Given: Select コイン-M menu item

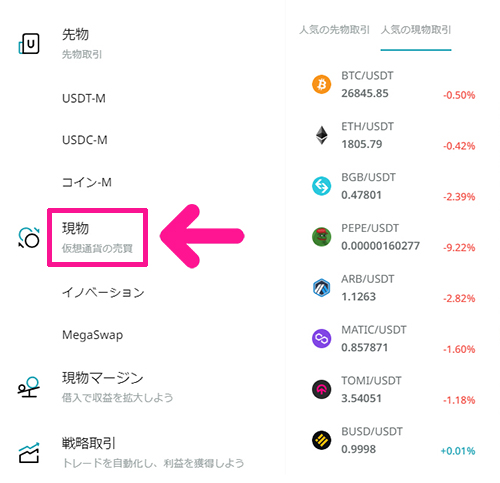Looking at the screenshot, I should coord(87,182).
